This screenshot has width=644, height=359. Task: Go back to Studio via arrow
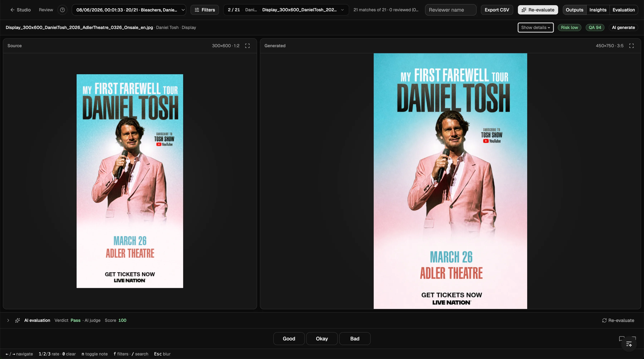pyautogui.click(x=12, y=10)
